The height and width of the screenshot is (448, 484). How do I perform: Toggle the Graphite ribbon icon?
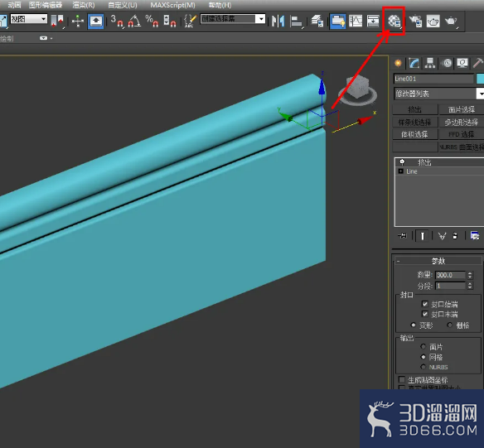(x=337, y=21)
